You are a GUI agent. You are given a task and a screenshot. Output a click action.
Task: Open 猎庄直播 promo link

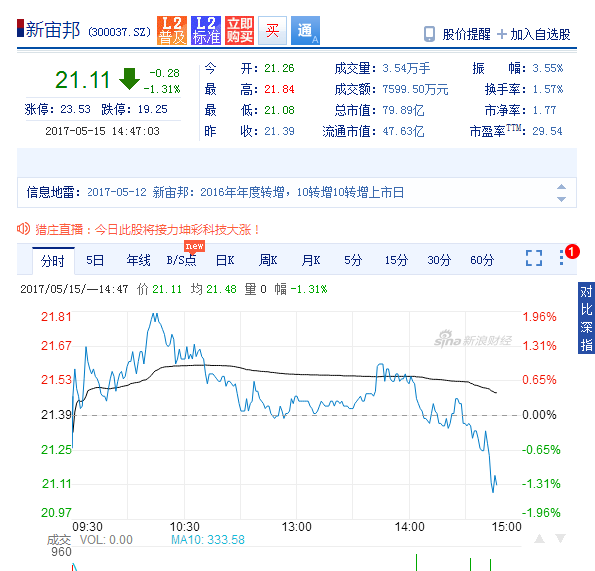click(148, 230)
